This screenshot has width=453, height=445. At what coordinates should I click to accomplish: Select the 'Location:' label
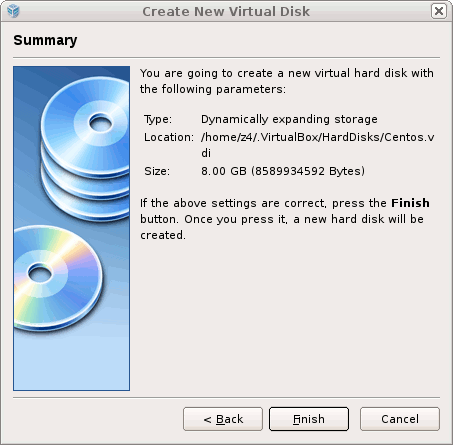click(x=169, y=137)
